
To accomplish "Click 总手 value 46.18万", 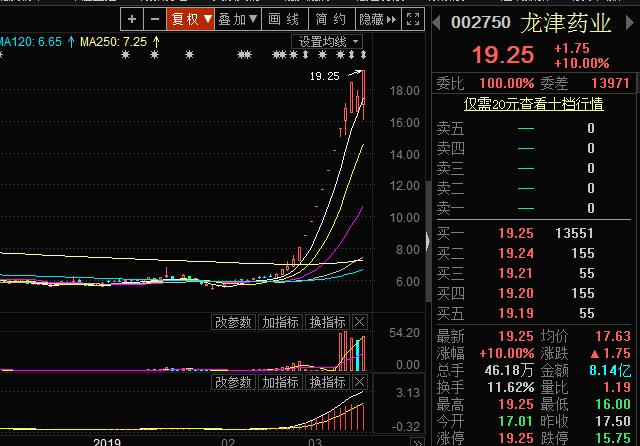I will click(509, 370).
